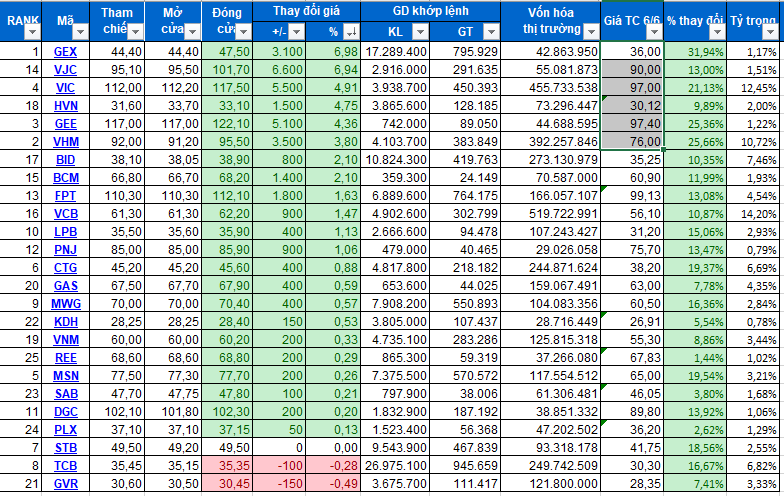Open the LPB stock link
The image size is (784, 496).
(66, 232)
